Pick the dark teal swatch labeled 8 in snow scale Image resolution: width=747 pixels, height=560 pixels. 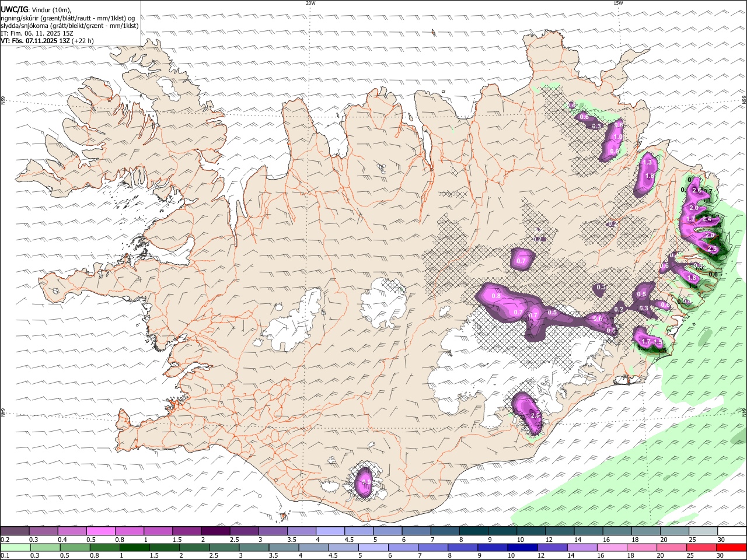474,531
